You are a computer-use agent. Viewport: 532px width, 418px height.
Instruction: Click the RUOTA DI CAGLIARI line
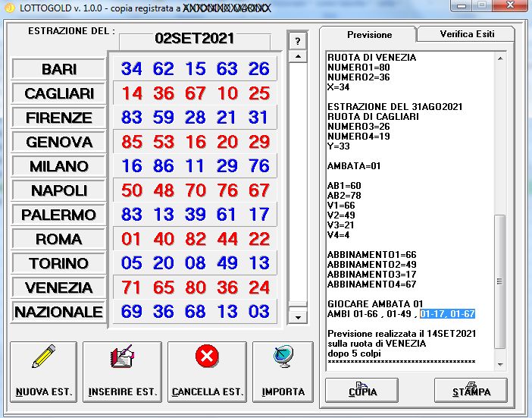pos(373,117)
